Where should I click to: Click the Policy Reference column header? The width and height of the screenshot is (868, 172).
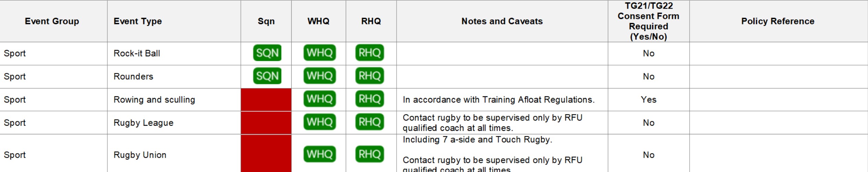pyautogui.click(x=778, y=21)
